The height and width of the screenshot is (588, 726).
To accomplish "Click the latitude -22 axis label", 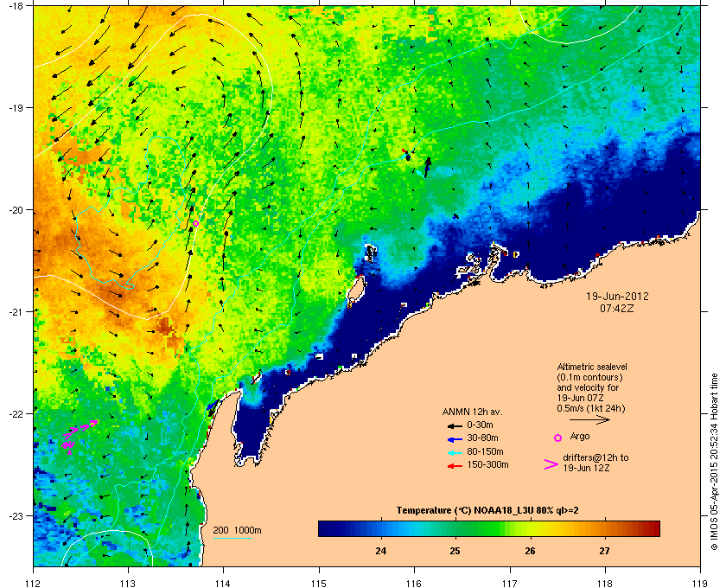I will pos(16,413).
